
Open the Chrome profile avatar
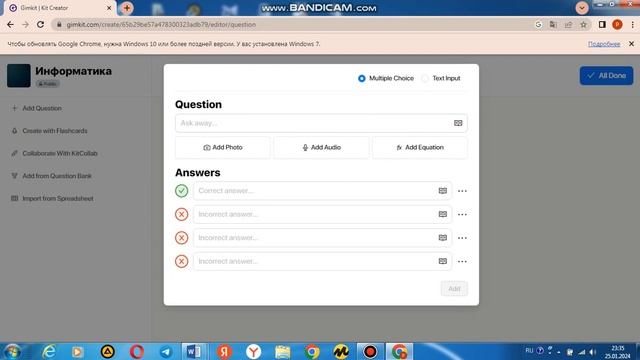tap(617, 24)
